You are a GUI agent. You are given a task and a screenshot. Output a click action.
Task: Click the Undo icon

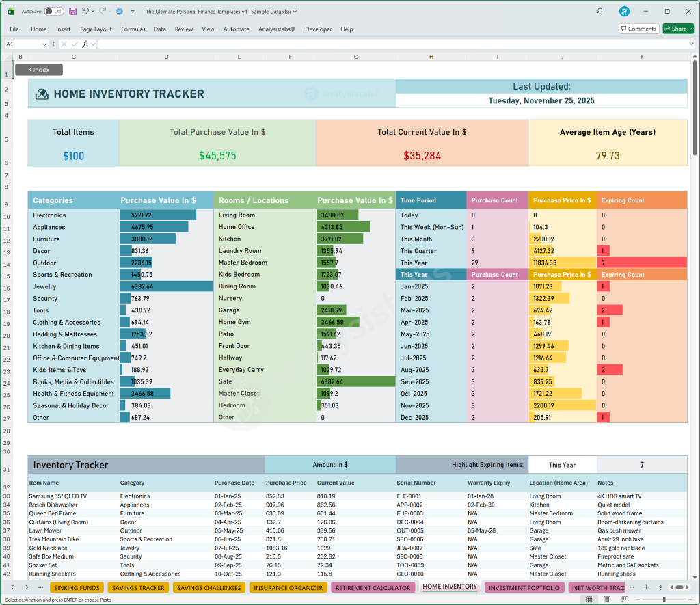85,11
